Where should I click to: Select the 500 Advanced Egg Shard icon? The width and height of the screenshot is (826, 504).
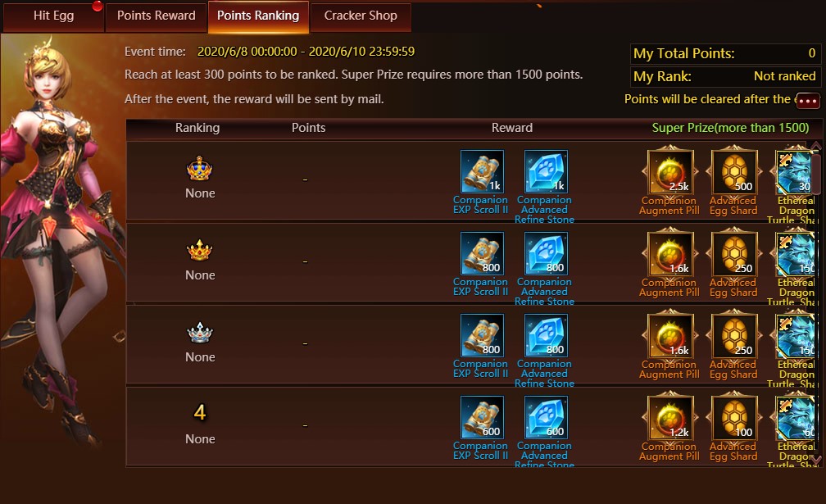[734, 171]
